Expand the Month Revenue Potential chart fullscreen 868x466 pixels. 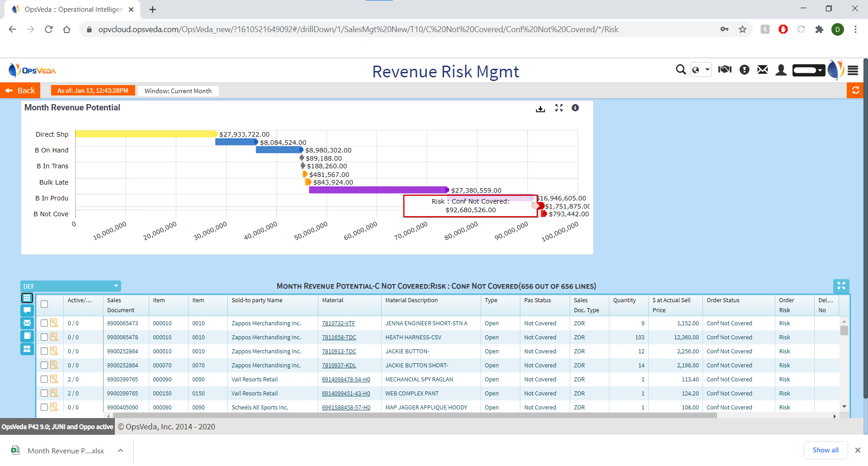(x=559, y=108)
